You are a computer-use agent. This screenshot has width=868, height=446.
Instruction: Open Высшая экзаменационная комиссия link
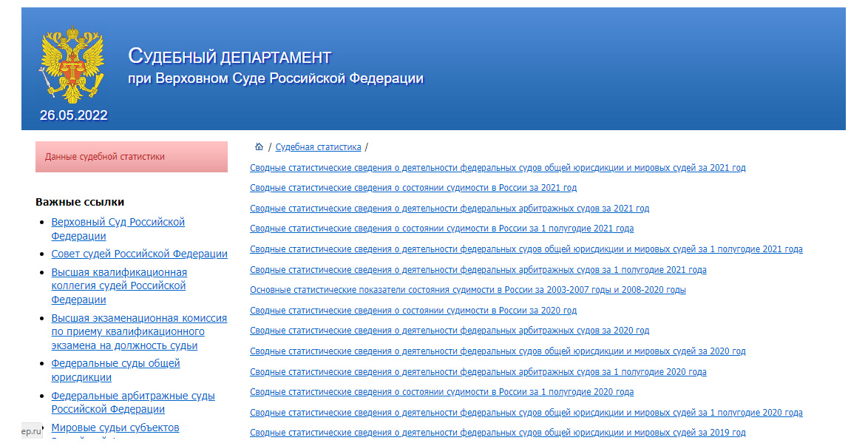pos(139,332)
